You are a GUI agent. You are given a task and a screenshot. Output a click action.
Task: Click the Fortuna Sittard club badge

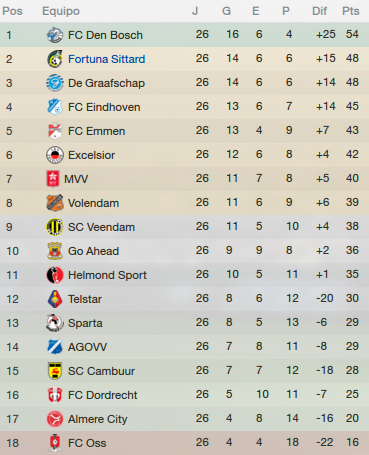point(55,59)
